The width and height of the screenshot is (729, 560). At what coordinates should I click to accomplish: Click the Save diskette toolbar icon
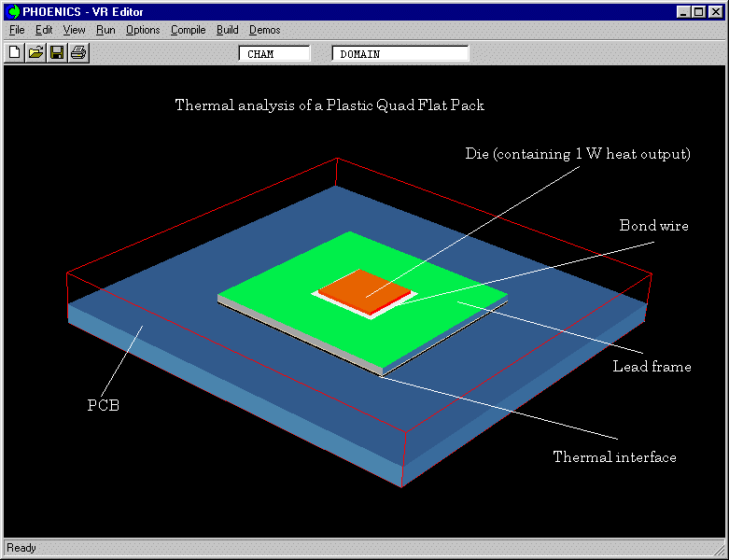coord(57,53)
